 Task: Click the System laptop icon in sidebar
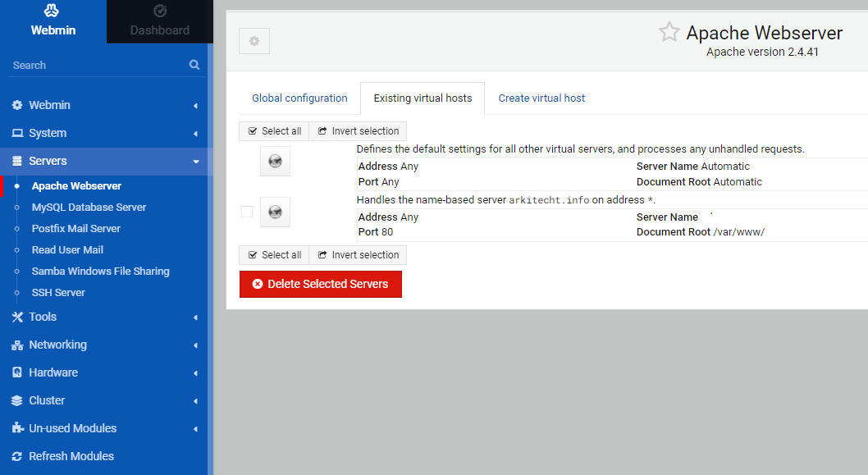(x=17, y=133)
